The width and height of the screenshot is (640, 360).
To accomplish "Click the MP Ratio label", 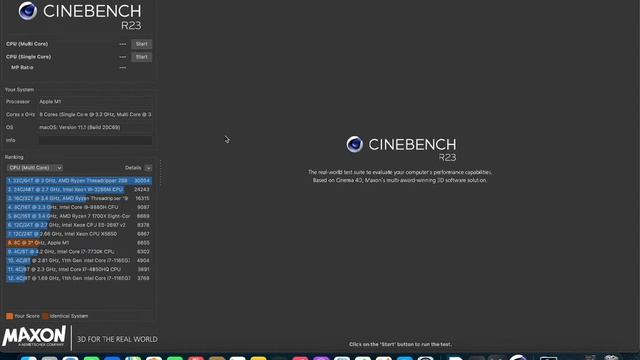I will click(22, 68).
